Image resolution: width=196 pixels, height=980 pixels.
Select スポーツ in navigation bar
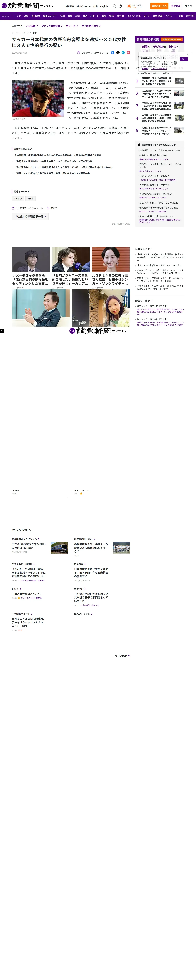(94, 16)
